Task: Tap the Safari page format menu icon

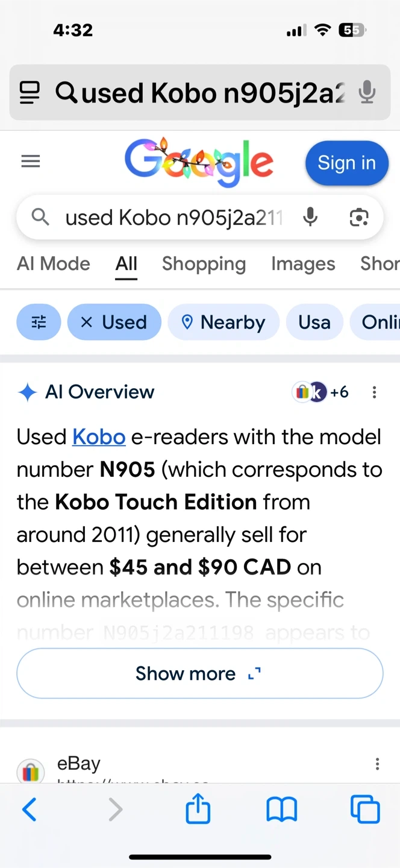Action: pos(30,93)
